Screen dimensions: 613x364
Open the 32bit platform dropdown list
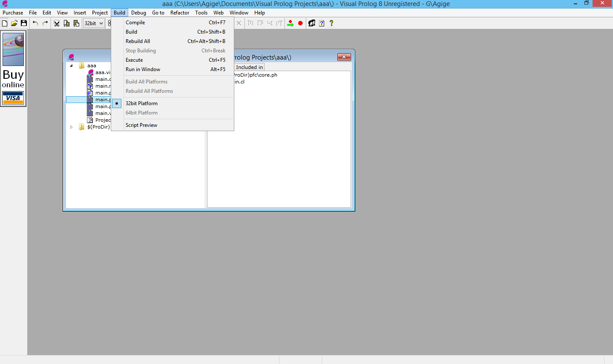click(101, 23)
